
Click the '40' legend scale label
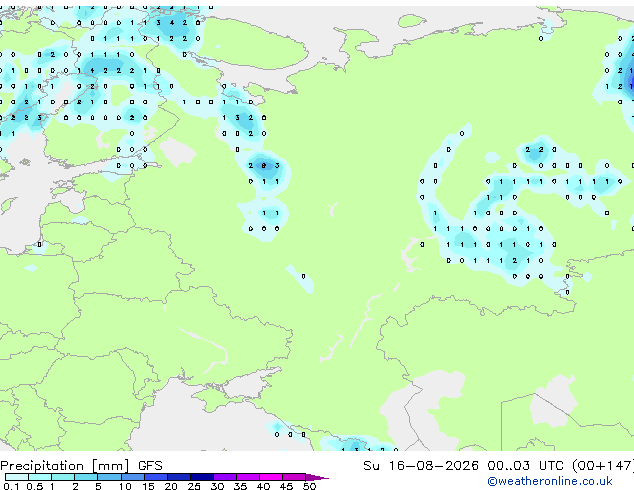point(263,486)
